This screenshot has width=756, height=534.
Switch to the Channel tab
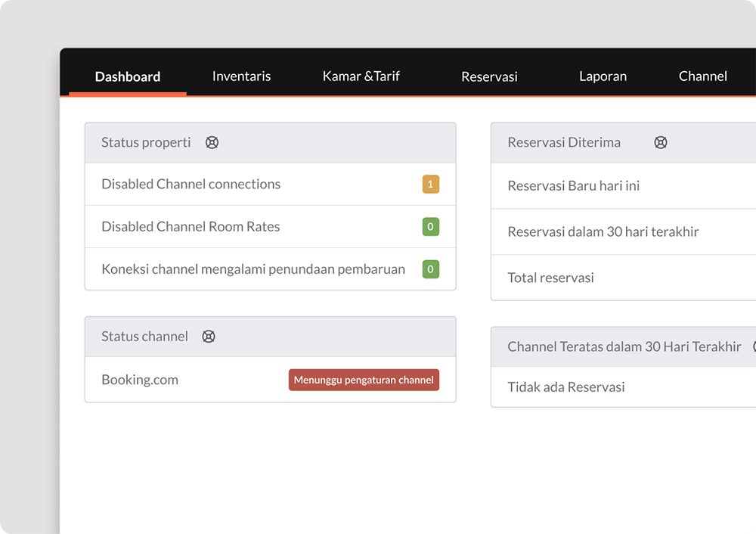(x=702, y=76)
